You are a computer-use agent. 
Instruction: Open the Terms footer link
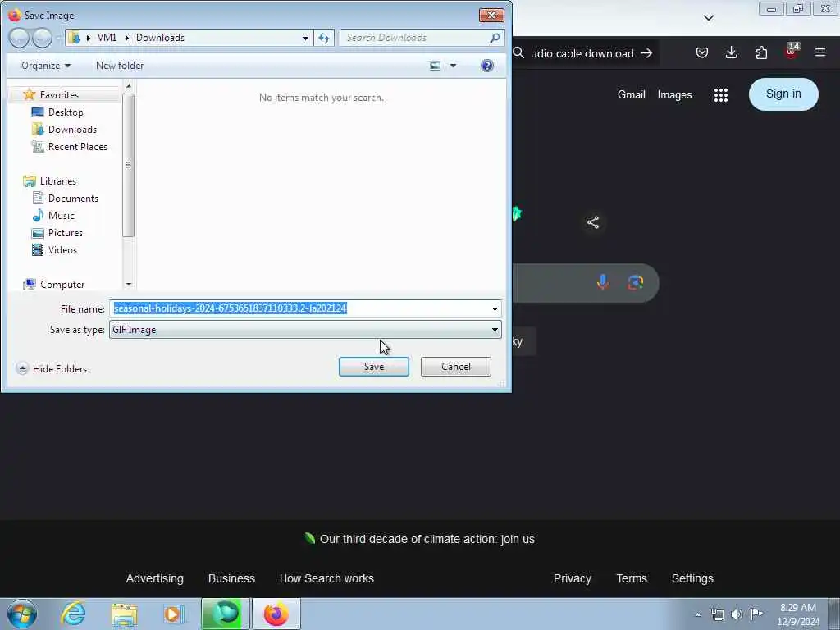click(x=631, y=578)
